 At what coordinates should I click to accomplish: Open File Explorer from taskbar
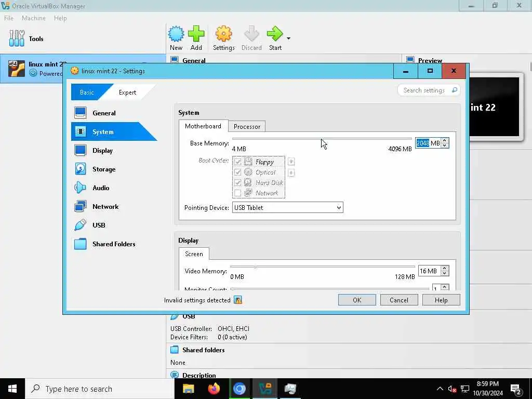(x=188, y=389)
